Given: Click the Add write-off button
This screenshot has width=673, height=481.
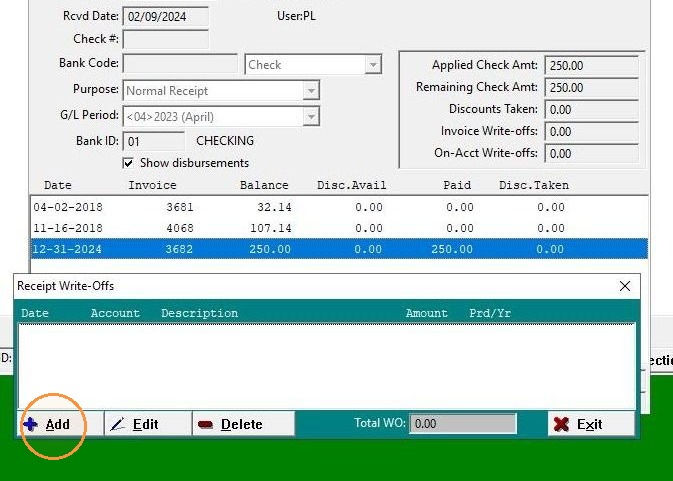Looking at the screenshot, I should [x=60, y=424].
